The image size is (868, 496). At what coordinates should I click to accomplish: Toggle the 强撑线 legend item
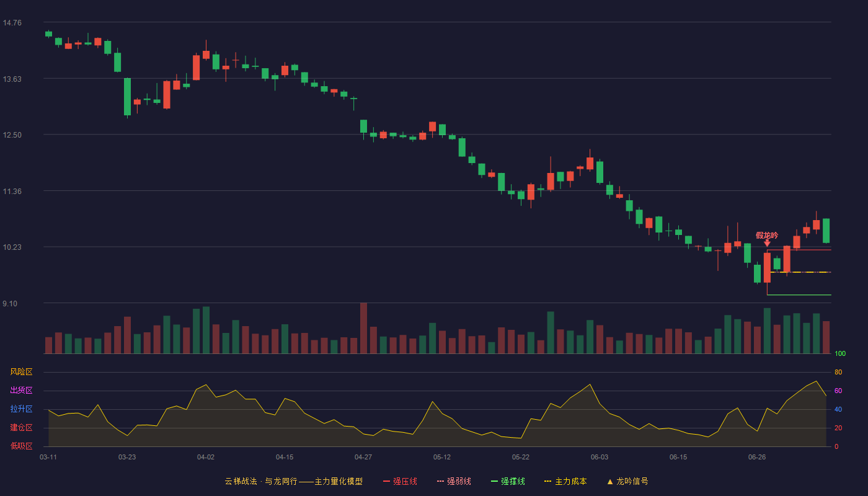[508, 481]
